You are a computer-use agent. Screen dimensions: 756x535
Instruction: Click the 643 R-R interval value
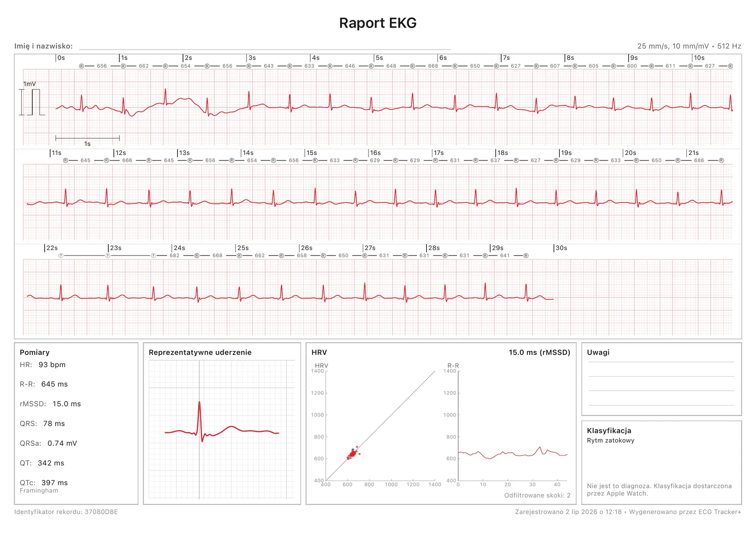pos(269,66)
